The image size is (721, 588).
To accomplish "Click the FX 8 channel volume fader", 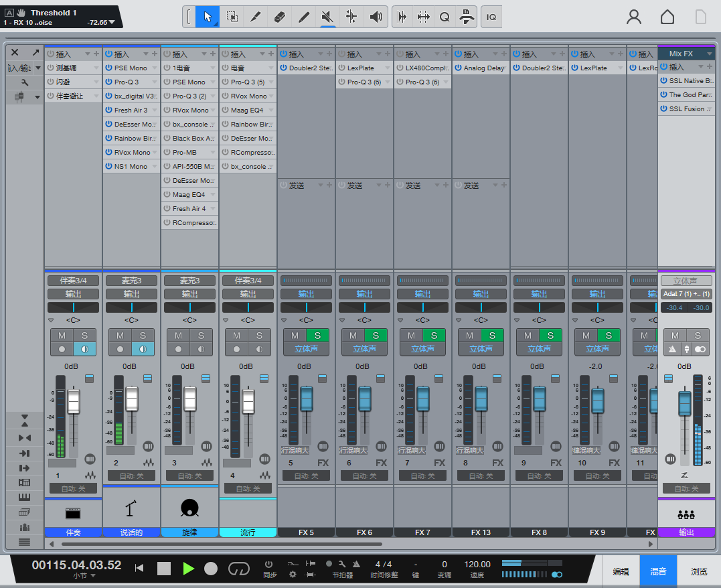I will [x=540, y=399].
